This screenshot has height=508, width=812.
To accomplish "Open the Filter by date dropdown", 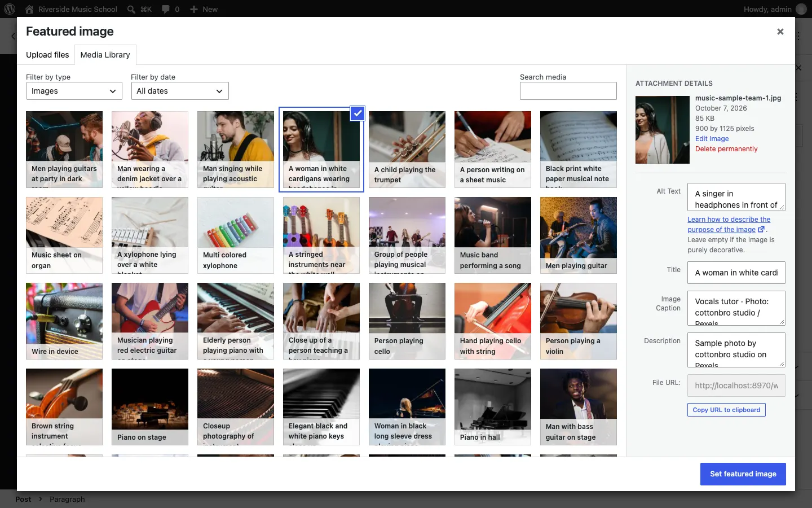I will point(180,91).
